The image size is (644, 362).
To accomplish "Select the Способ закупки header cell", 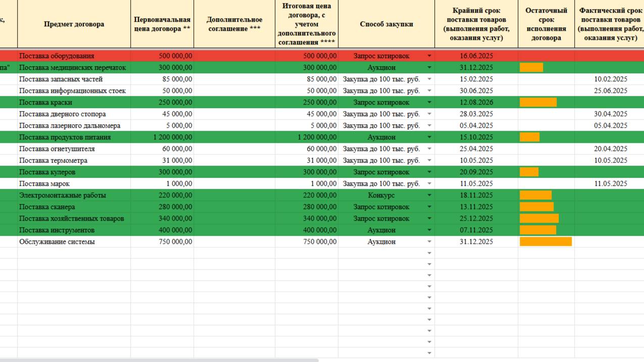I will pos(386,24).
